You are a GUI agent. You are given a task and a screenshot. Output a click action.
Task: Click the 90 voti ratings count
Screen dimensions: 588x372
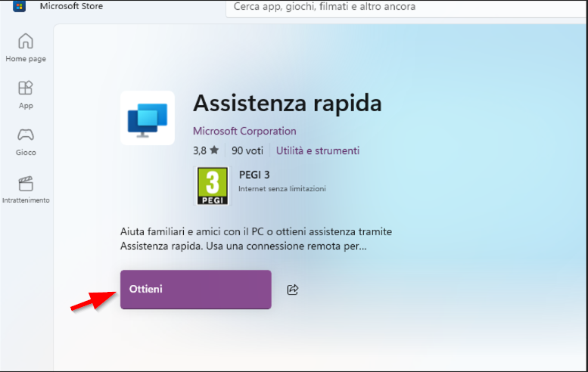pyautogui.click(x=247, y=150)
